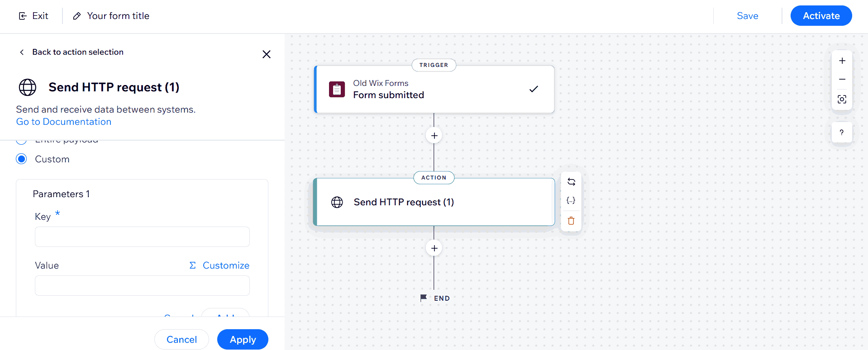The image size is (868, 350).
Task: Click the zoom in plus icon on canvas
Action: point(842,61)
